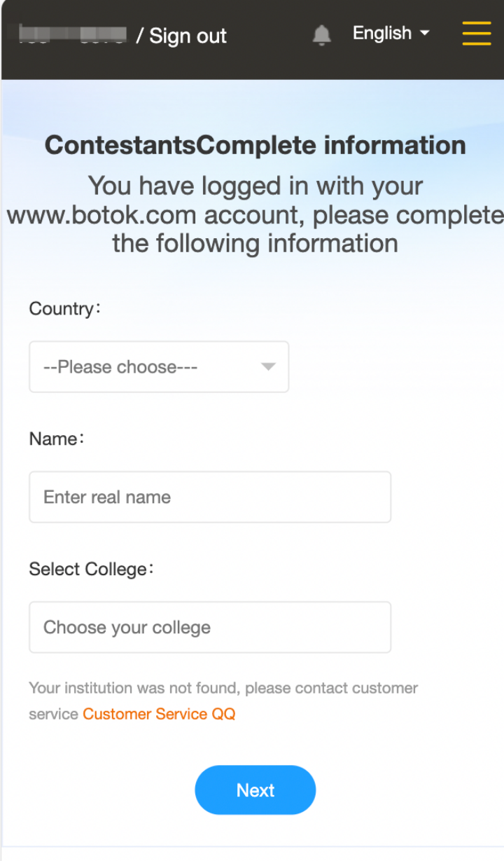This screenshot has width=504, height=861.
Task: Open the notification bell icon
Action: 321,34
